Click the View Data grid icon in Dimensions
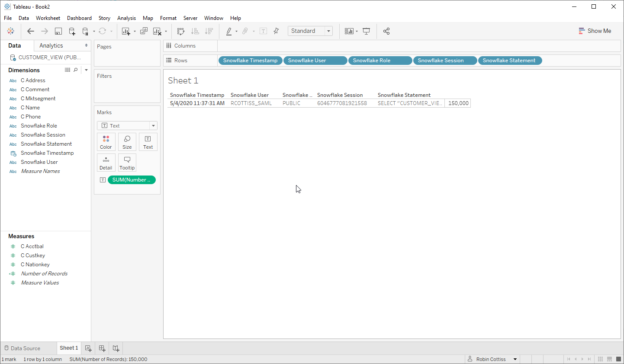624x364 pixels. [68, 70]
